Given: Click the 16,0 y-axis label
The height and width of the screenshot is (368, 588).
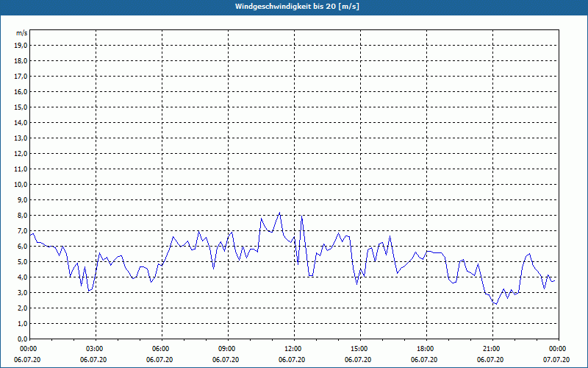Looking at the screenshot, I should (x=21, y=91).
